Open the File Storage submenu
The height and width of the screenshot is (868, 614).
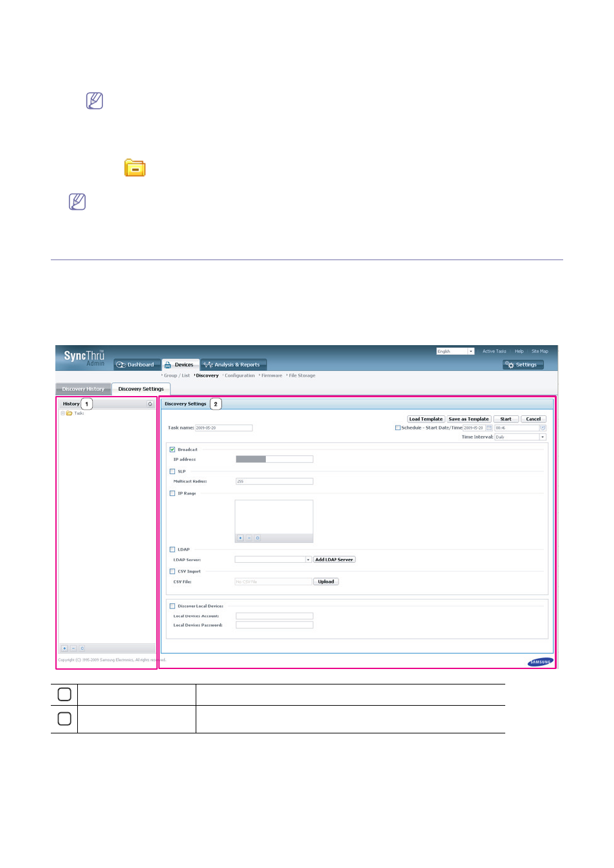click(x=302, y=375)
